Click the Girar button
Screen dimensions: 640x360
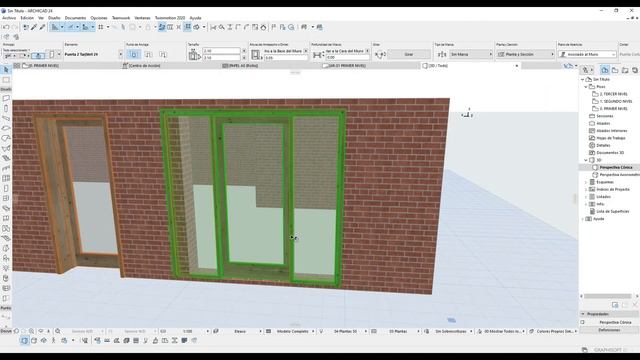tap(409, 54)
